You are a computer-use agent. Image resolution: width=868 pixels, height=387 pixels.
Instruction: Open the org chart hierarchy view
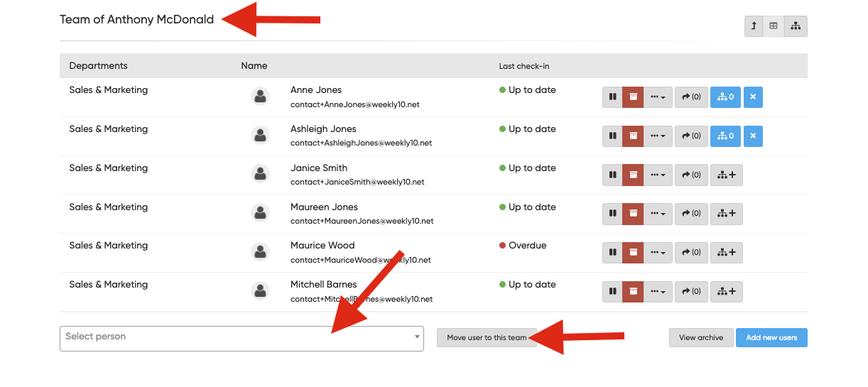pyautogui.click(x=796, y=26)
